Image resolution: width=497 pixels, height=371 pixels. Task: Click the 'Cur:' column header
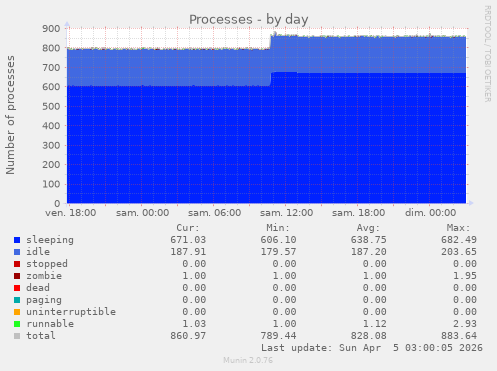pyautogui.click(x=188, y=228)
